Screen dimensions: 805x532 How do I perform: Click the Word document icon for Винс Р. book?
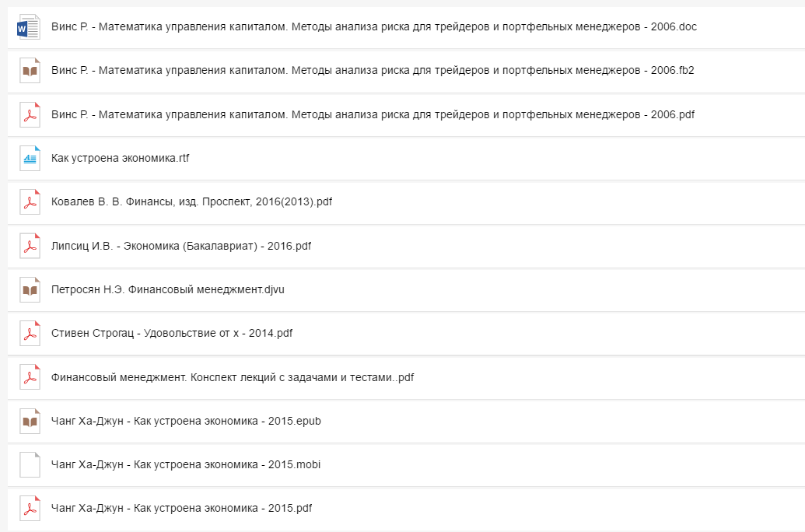(x=28, y=26)
